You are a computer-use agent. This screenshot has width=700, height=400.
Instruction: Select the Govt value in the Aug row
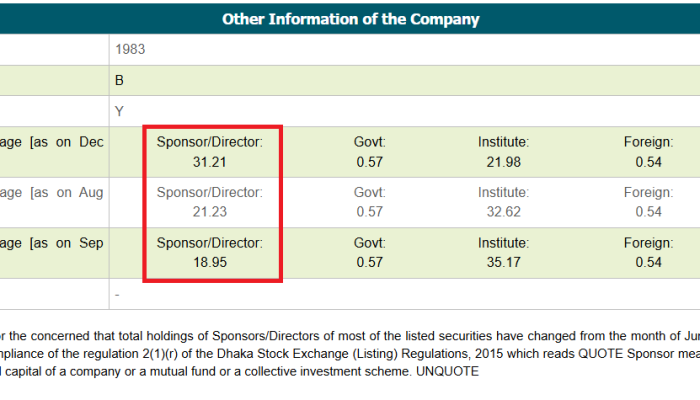point(369,211)
